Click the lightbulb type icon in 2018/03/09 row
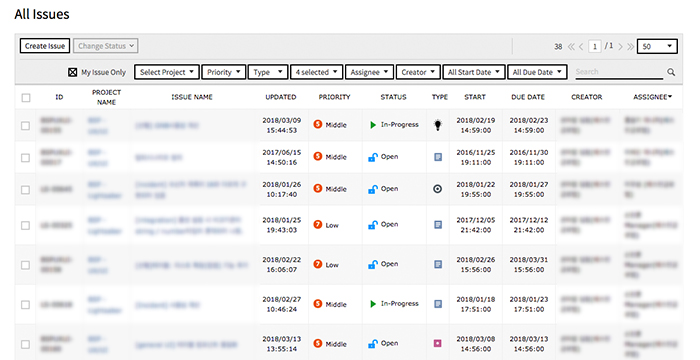 click(x=438, y=125)
